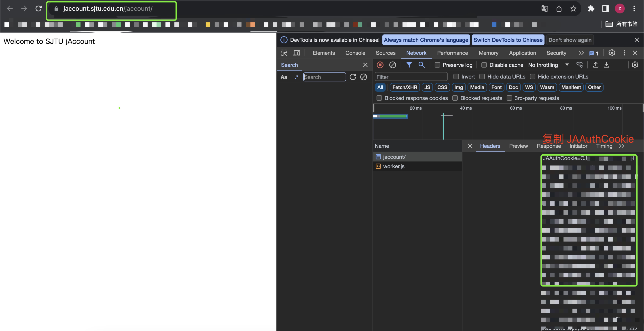
Task: Toggle the network filter funnel icon
Action: tap(409, 65)
